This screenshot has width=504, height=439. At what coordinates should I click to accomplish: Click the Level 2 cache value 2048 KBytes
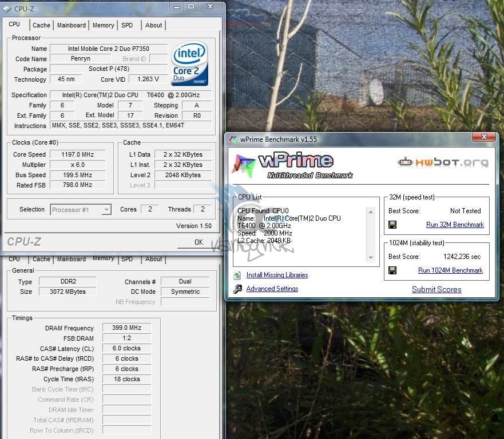[183, 175]
